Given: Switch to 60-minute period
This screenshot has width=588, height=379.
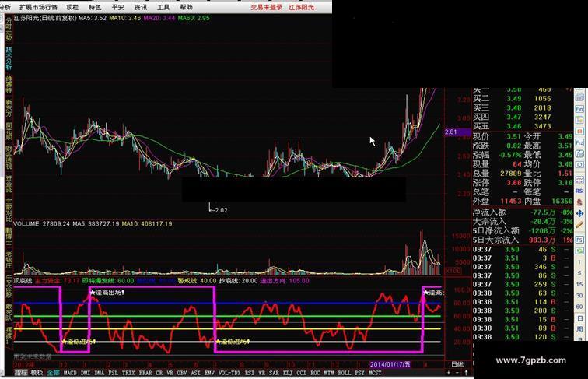Looking at the screenshot, I should 579,307.
